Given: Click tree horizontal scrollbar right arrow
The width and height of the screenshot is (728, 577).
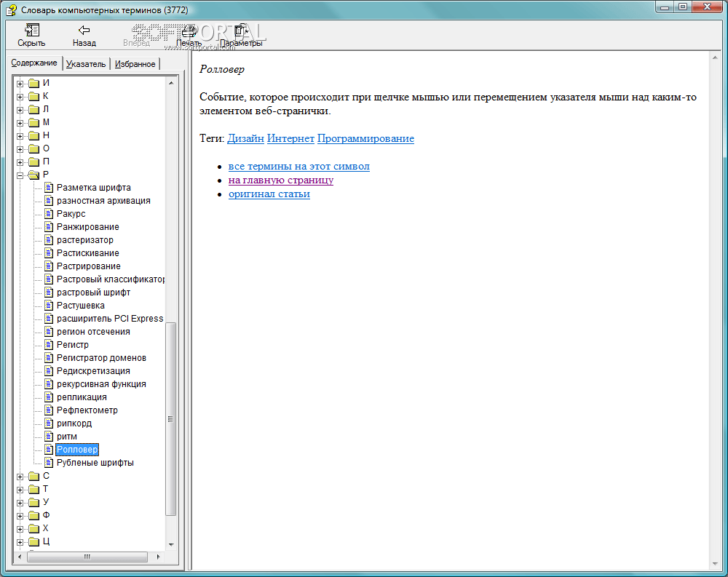Looking at the screenshot, I should pyautogui.click(x=158, y=557).
